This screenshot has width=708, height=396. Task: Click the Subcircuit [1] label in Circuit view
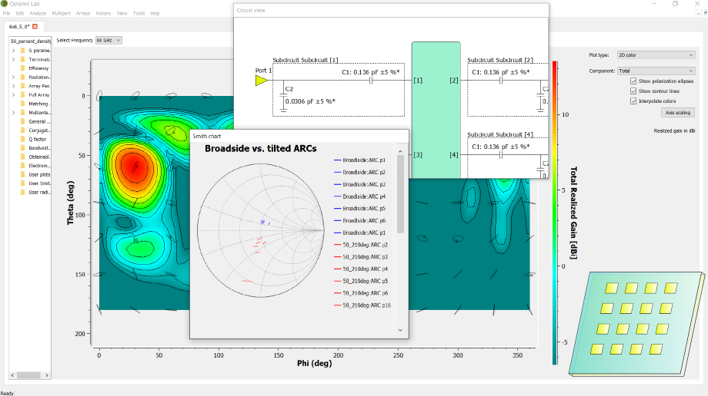305,60
